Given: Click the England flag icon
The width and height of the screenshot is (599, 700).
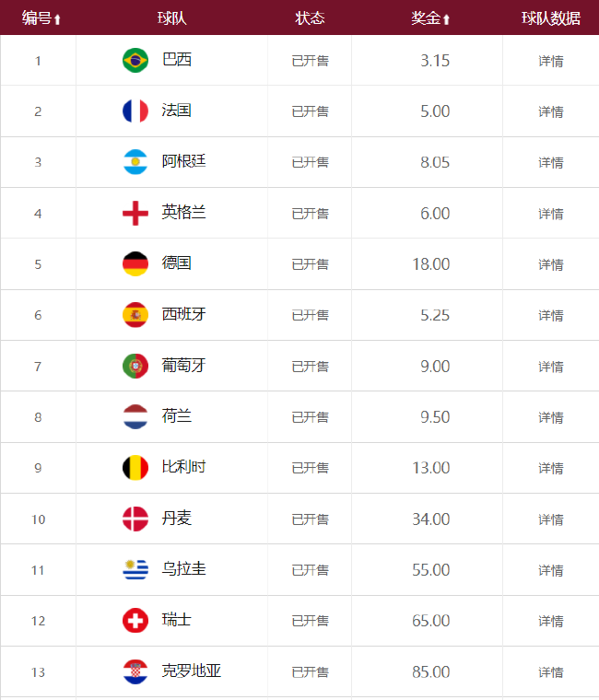Looking at the screenshot, I should click(x=135, y=214).
